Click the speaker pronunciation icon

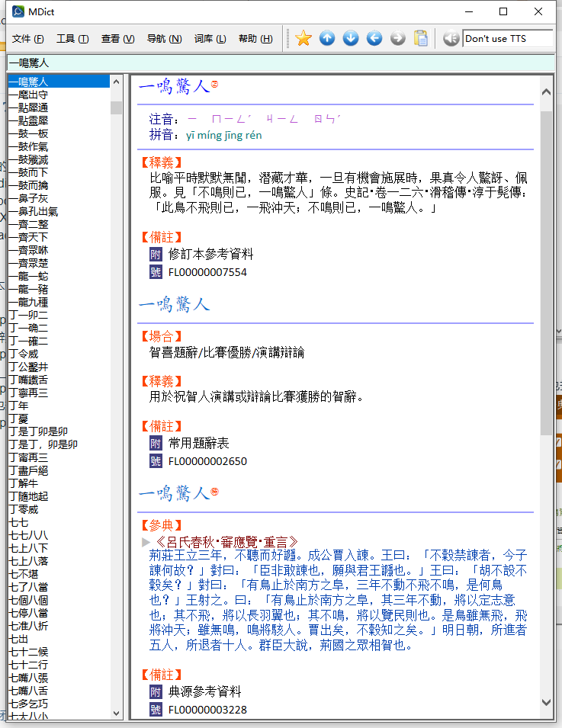click(451, 38)
